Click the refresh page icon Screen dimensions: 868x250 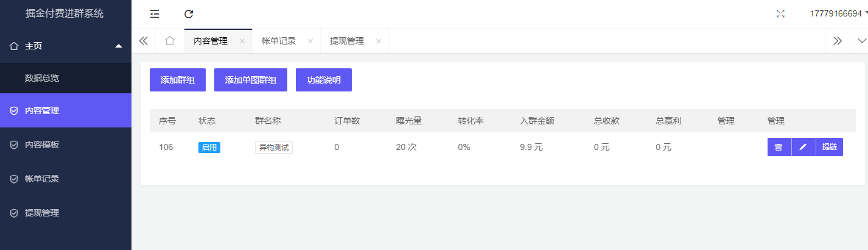pyautogui.click(x=189, y=14)
